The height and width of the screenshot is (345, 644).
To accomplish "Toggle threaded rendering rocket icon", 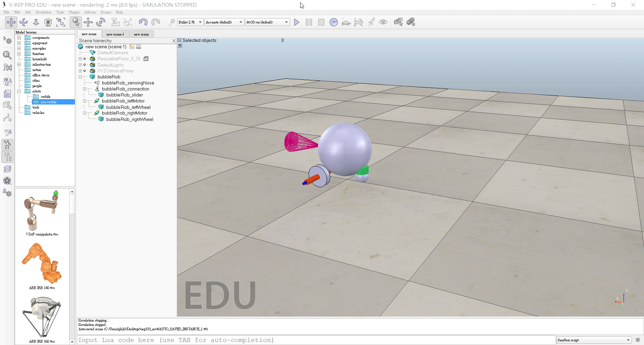I will [x=371, y=22].
